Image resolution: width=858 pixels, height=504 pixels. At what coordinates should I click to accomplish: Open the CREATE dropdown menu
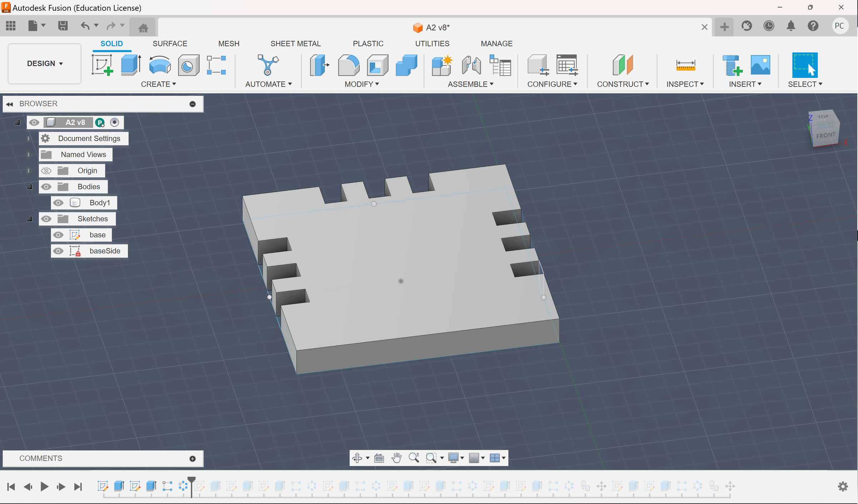click(158, 84)
